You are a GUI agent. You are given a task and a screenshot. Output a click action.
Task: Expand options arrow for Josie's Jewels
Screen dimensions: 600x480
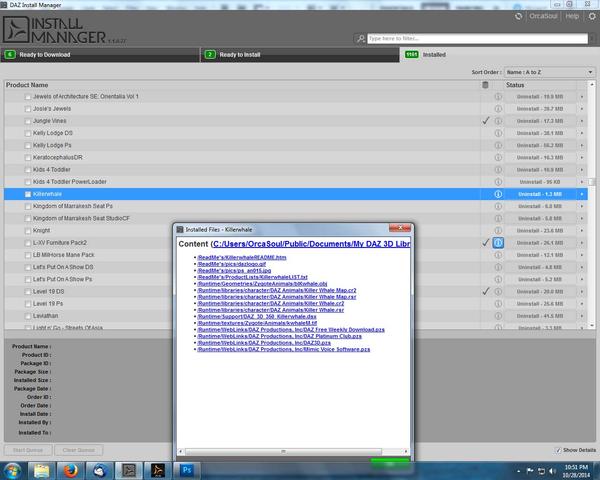[x=582, y=109]
